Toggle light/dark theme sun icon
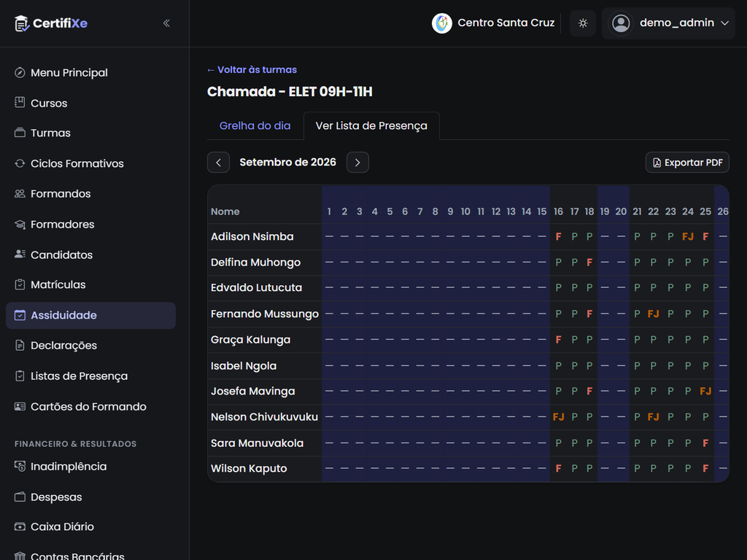The image size is (747, 560). pyautogui.click(x=583, y=23)
